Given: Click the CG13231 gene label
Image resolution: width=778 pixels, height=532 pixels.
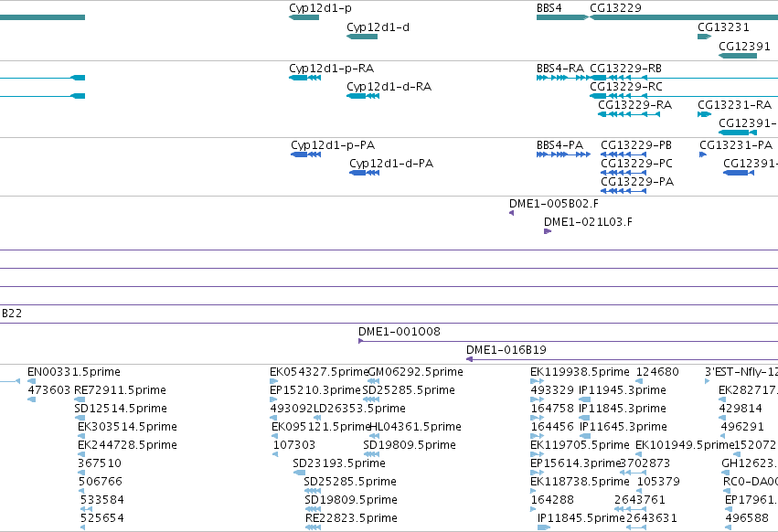Looking at the screenshot, I should pos(723,27).
